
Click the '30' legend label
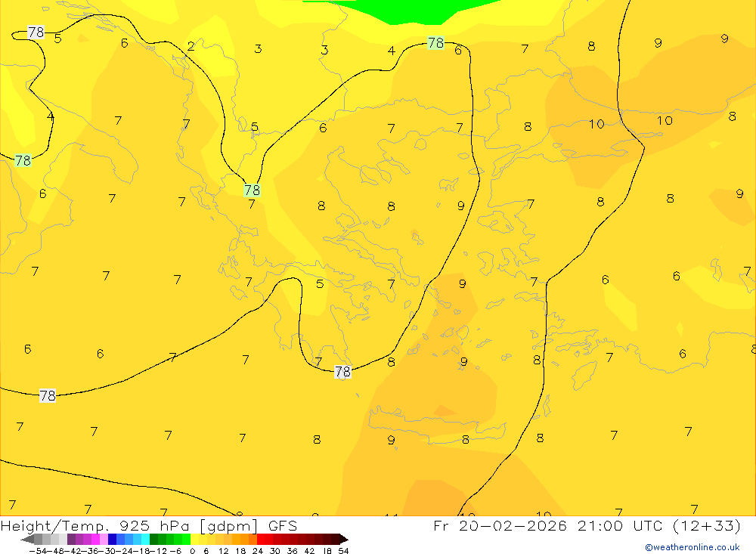tap(275, 551)
